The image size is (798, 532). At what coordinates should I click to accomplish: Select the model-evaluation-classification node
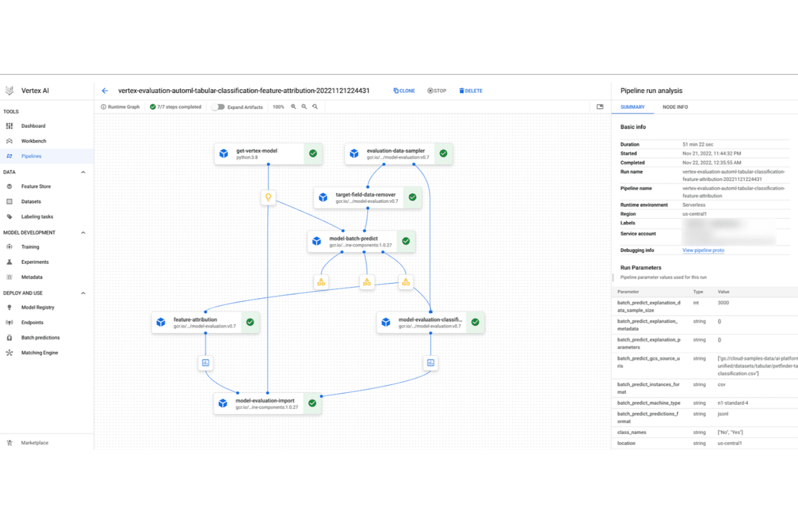(x=430, y=322)
